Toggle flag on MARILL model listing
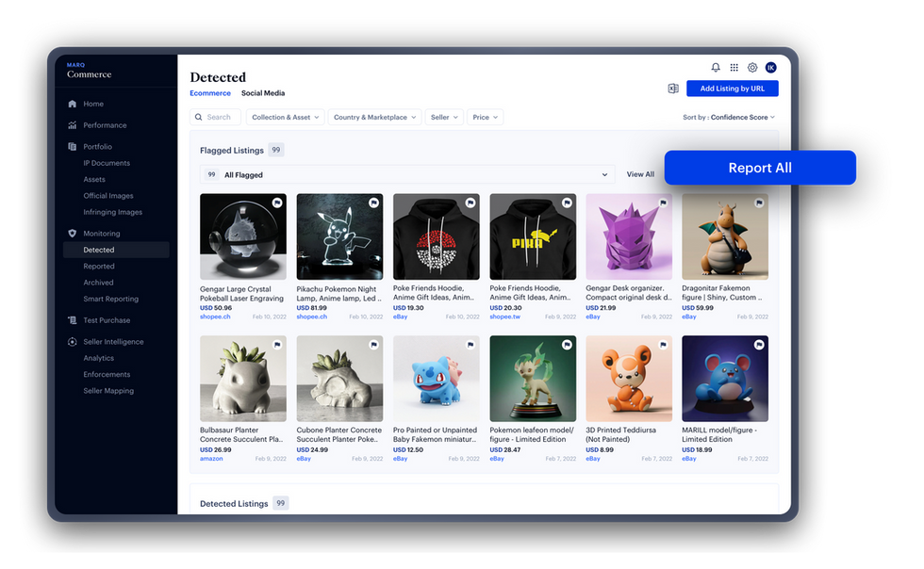 click(759, 345)
